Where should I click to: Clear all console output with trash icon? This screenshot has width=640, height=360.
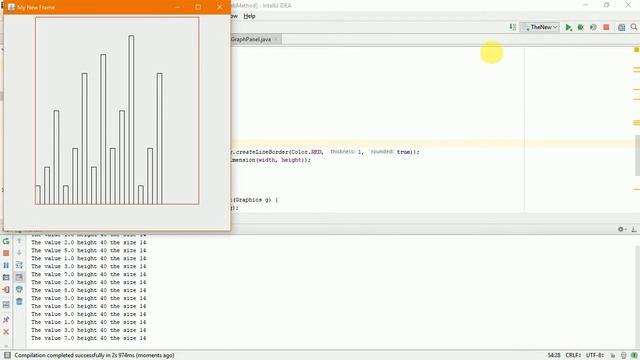click(x=19, y=301)
